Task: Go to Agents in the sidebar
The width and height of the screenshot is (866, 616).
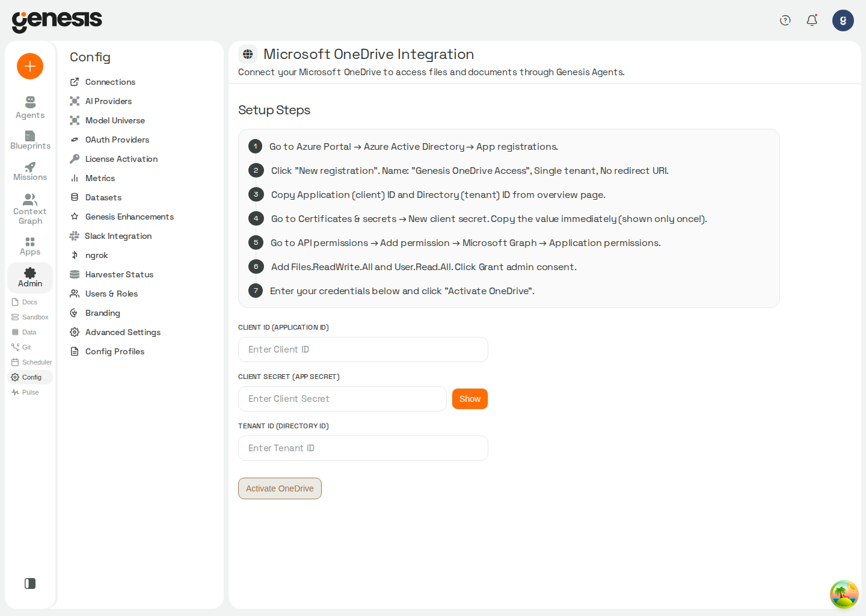Action: tap(30, 108)
